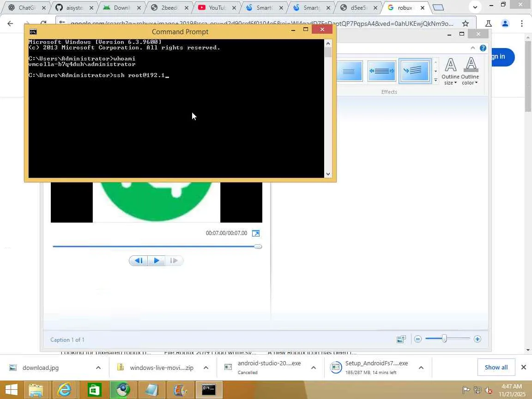
Task: Step to the next frame in preview
Action: coord(174,260)
